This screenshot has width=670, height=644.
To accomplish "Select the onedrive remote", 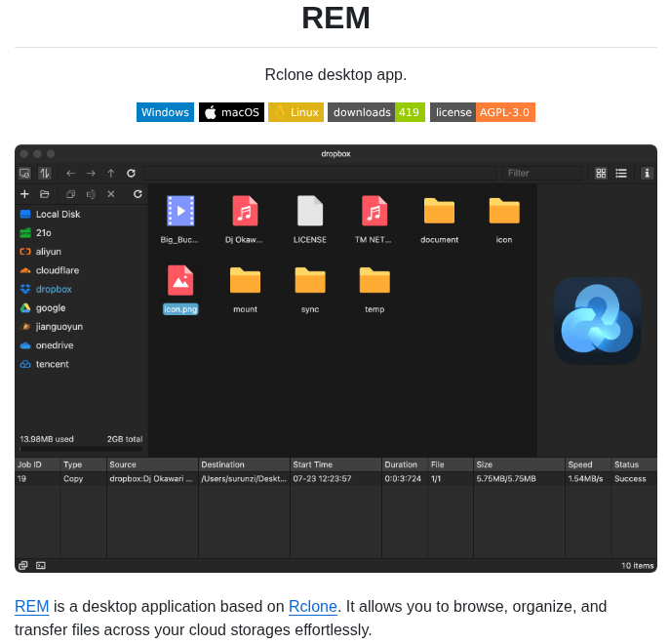I will (x=81, y=345).
